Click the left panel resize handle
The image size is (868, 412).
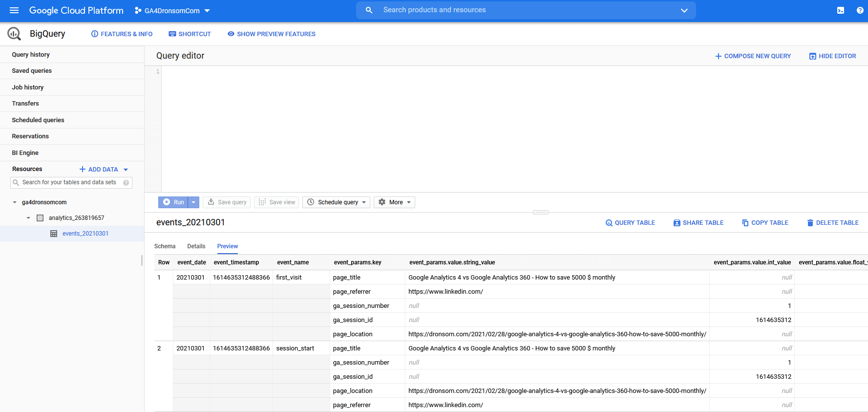click(142, 260)
